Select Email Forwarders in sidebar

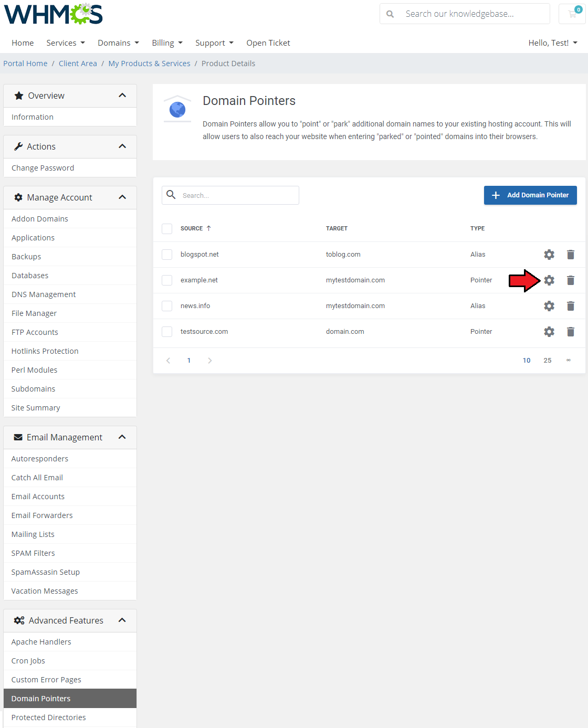click(42, 515)
